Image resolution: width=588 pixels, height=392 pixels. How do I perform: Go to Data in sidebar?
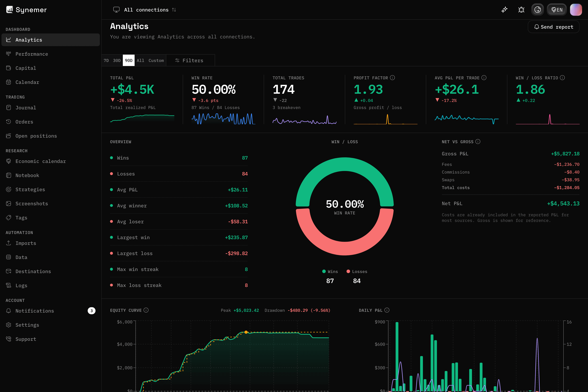[x=51, y=257]
